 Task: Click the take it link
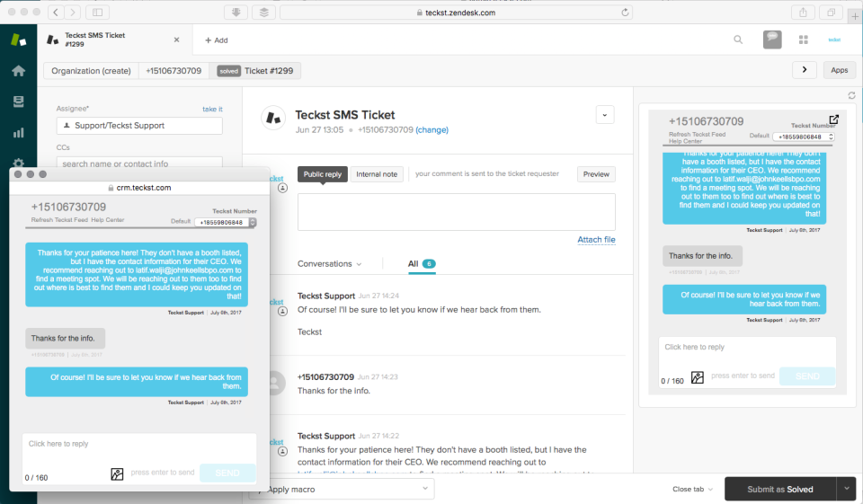coord(212,109)
